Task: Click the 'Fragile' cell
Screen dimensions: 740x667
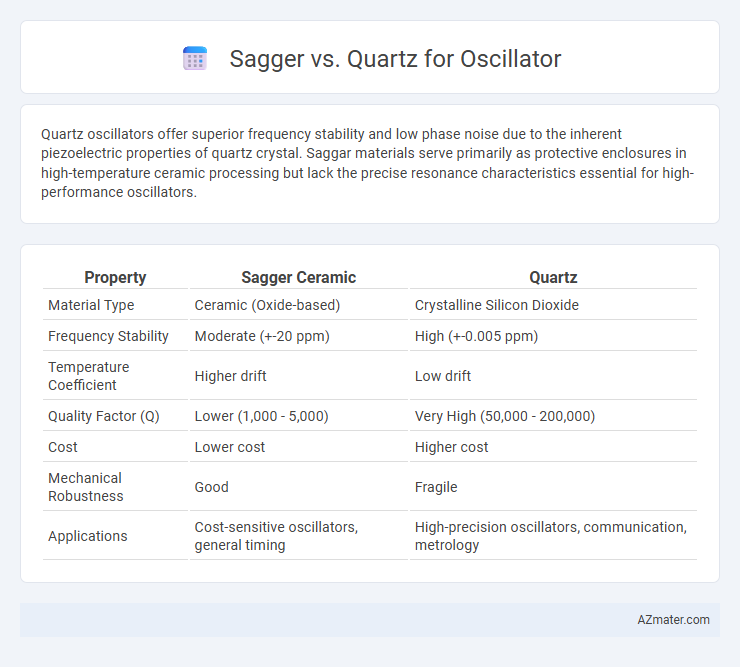Action: 436,487
